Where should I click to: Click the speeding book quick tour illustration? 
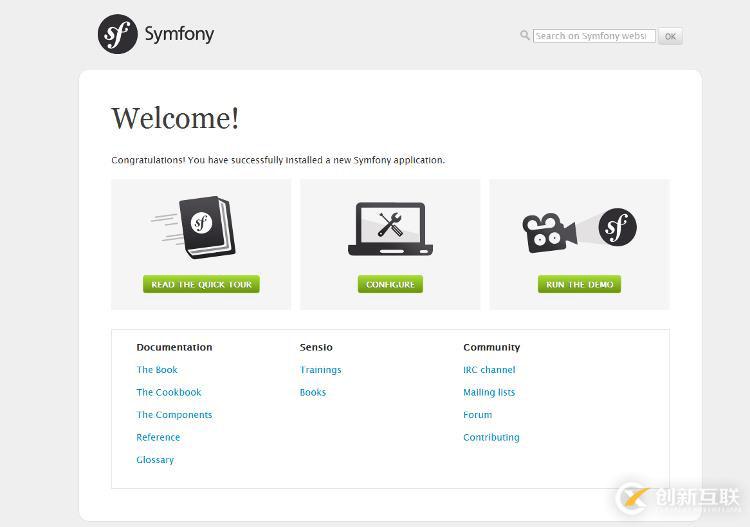(194, 227)
